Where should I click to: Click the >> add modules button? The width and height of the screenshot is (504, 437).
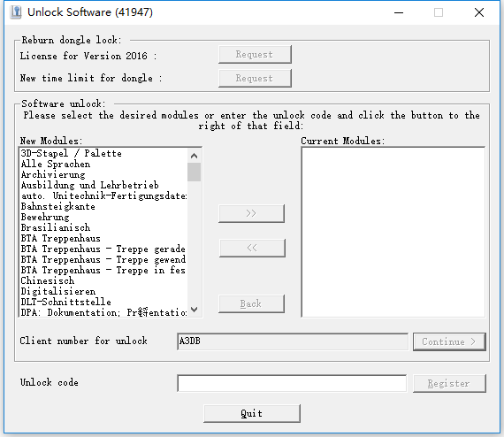[251, 213]
